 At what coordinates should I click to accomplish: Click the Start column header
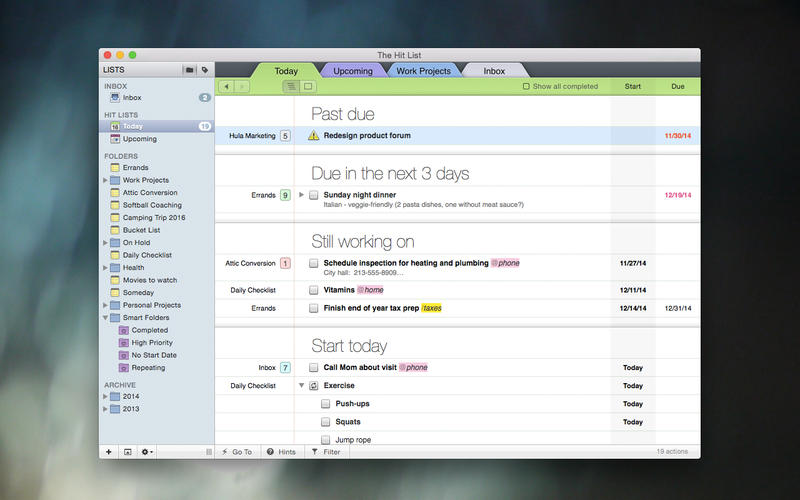(633, 87)
